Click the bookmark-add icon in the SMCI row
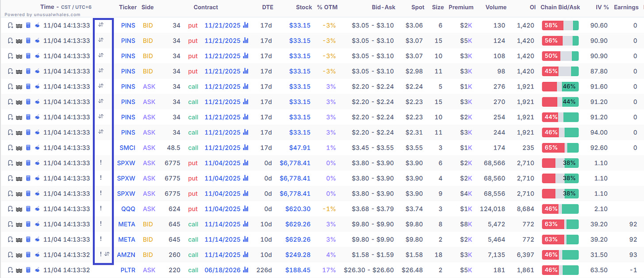The height and width of the screenshot is (278, 644). [x=11, y=147]
